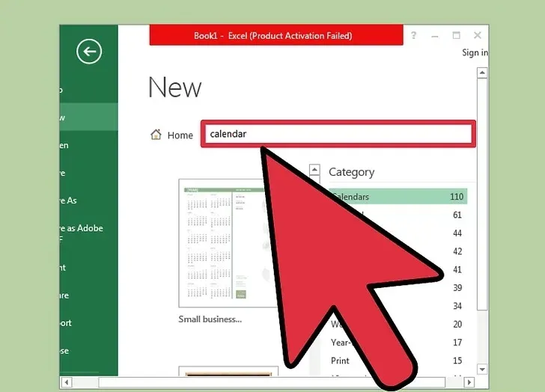This screenshot has width=545, height=392.
Task: Click the horizontal scroll right arrow
Action: click(x=469, y=382)
